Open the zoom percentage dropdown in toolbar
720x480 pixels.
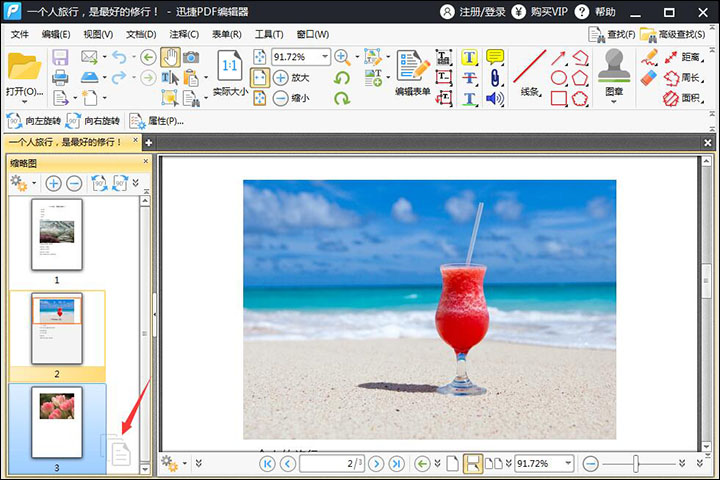(x=324, y=57)
